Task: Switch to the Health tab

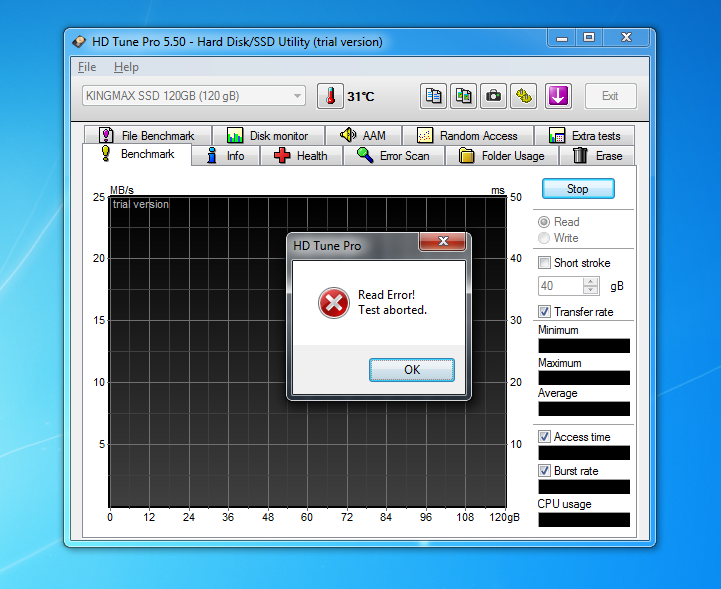Action: 301,156
